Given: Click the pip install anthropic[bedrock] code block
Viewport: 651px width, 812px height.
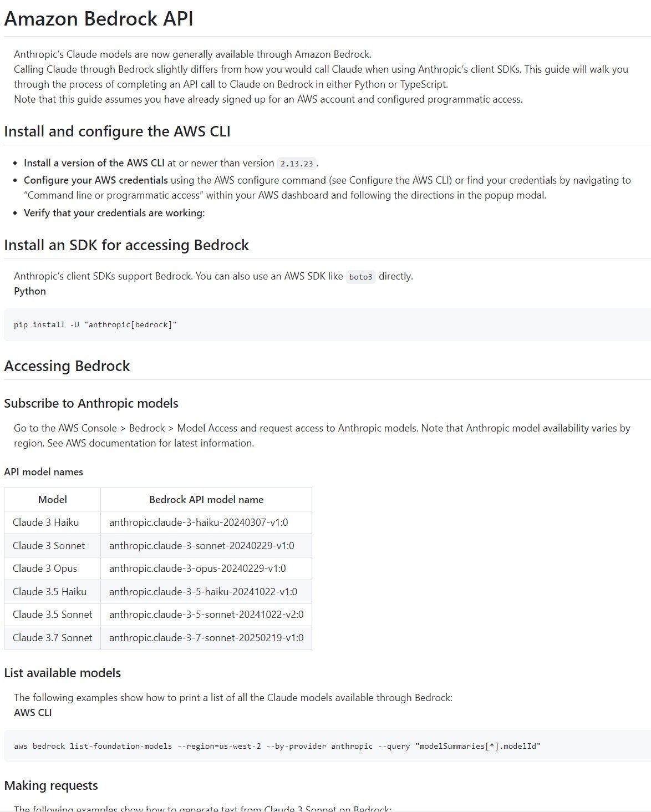Looking at the screenshot, I should 95,325.
